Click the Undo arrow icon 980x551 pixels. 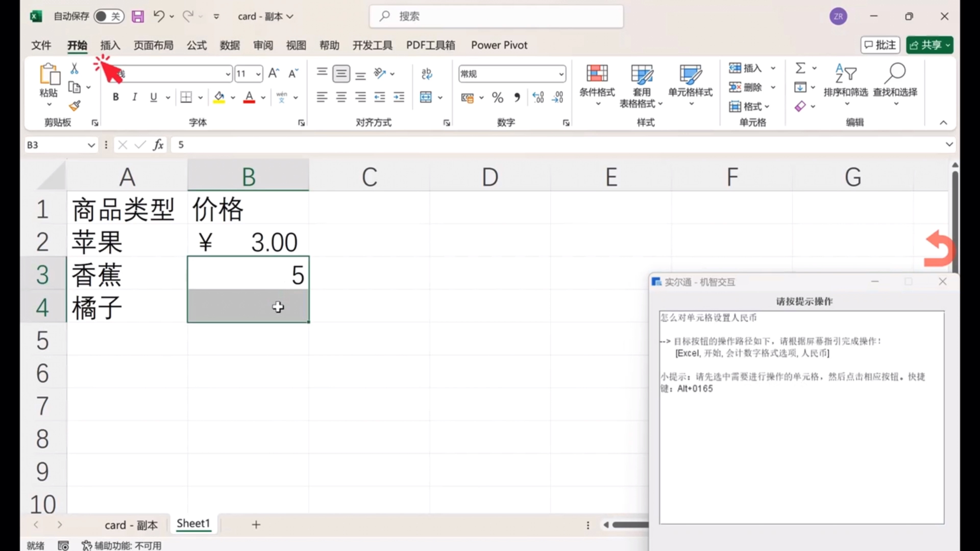click(159, 16)
